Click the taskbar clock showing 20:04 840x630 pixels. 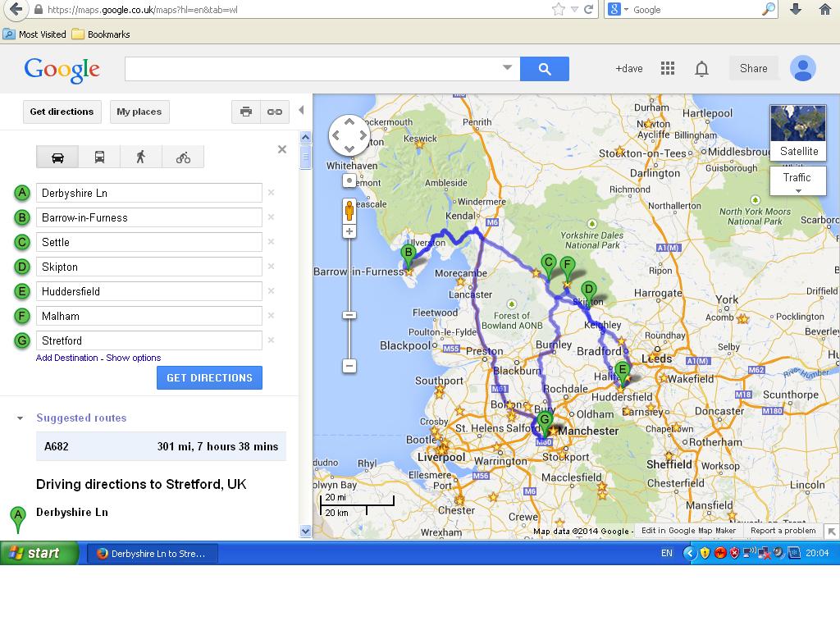(x=817, y=553)
